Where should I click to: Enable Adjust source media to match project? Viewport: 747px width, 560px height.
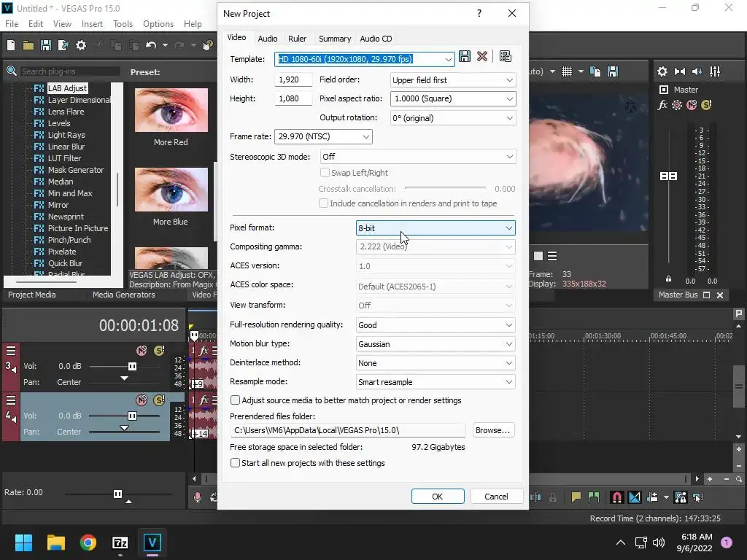click(x=235, y=400)
